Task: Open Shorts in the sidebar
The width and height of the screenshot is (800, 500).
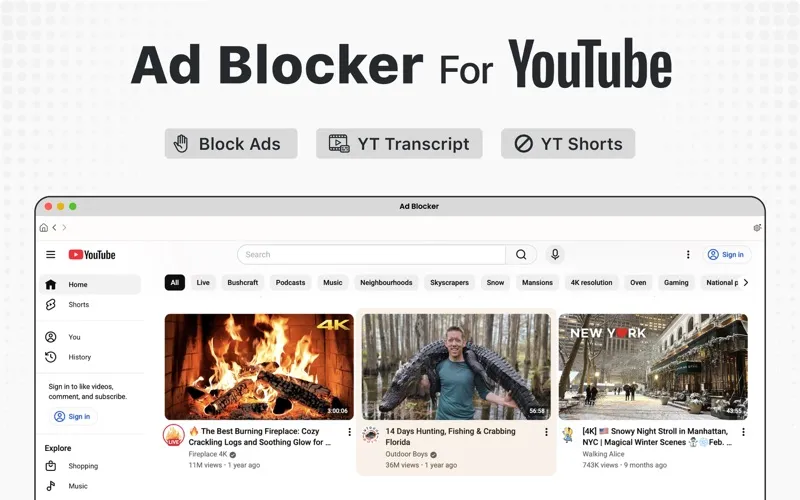Action: tap(90, 305)
